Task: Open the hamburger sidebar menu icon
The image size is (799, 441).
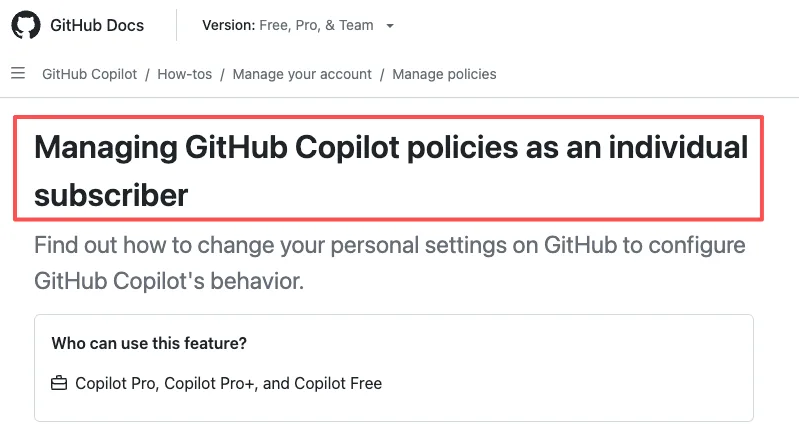Action: click(18, 73)
